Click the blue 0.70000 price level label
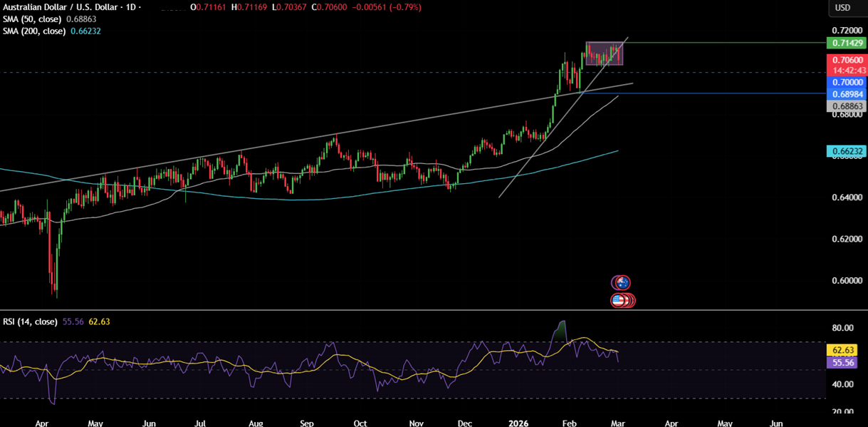The image size is (868, 427). (x=846, y=83)
